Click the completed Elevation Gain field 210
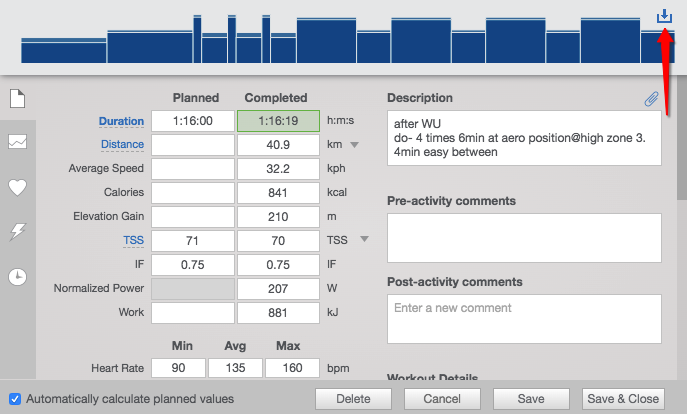The width and height of the screenshot is (687, 414). [x=278, y=217]
